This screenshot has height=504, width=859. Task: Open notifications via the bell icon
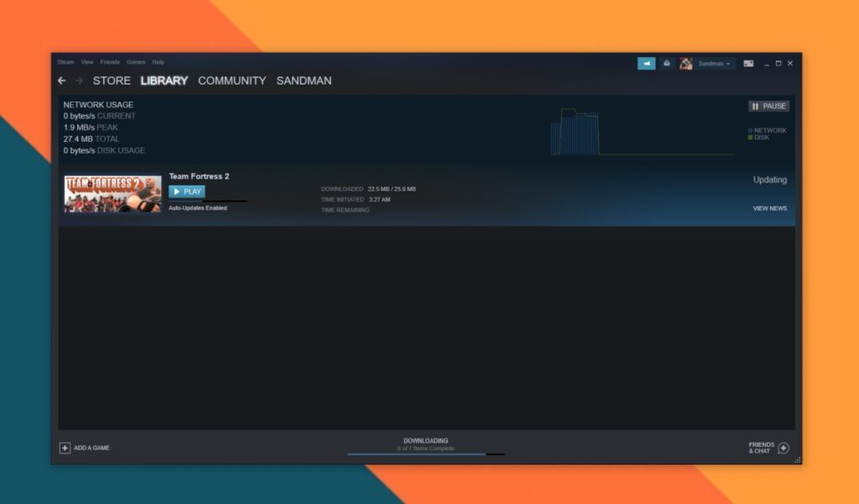tap(667, 63)
